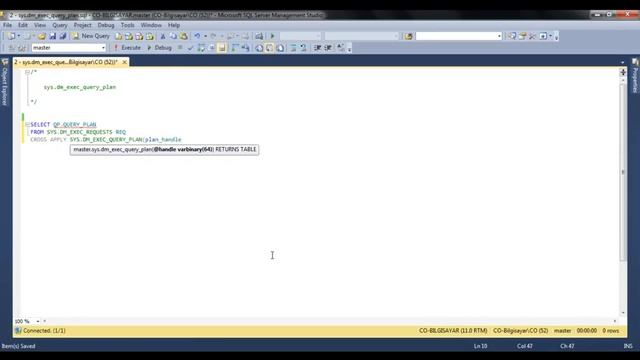Open the Project menu
This screenshot has height=360, width=640.
(82, 25)
